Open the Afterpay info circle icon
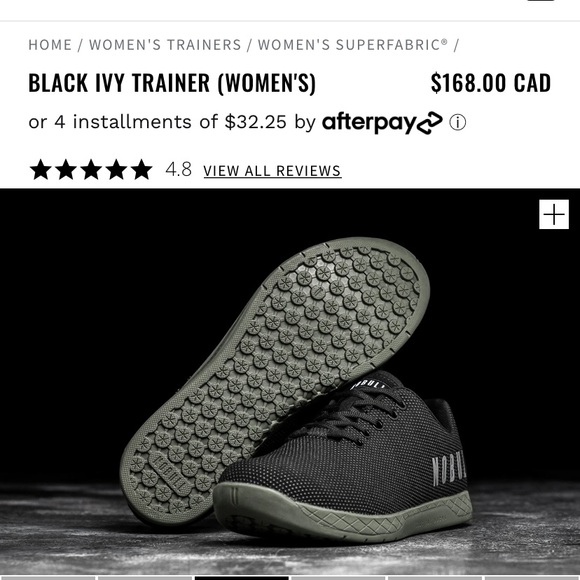Image resolution: width=580 pixels, height=580 pixels. pos(458,122)
